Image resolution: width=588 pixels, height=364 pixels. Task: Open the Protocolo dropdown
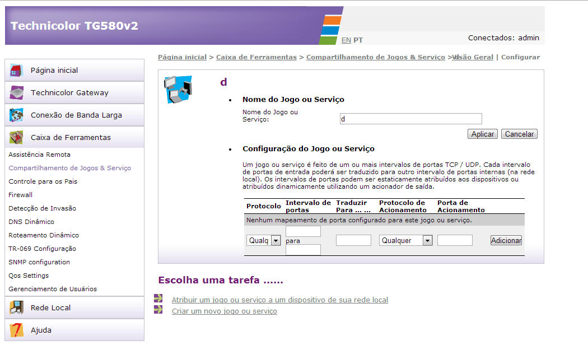(264, 240)
